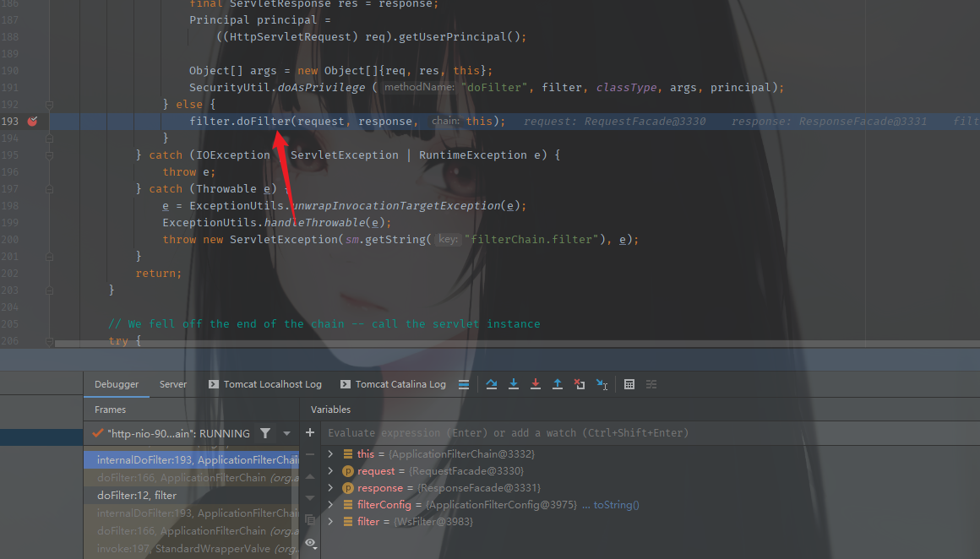980x559 pixels.
Task: Switch to the Server tab
Action: click(173, 384)
